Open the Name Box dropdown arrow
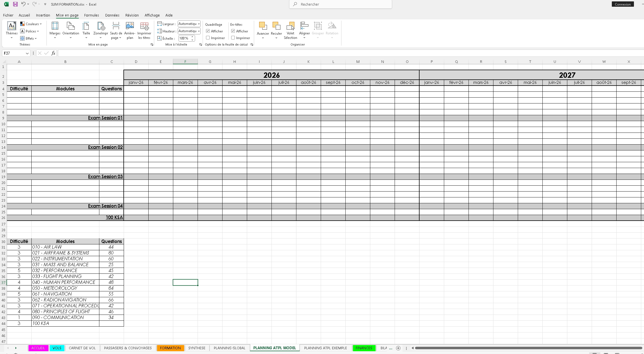The image size is (644, 354). (x=27, y=53)
